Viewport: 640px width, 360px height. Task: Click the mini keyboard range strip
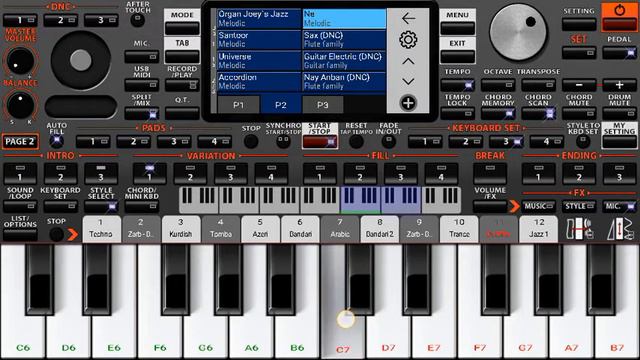click(320, 200)
